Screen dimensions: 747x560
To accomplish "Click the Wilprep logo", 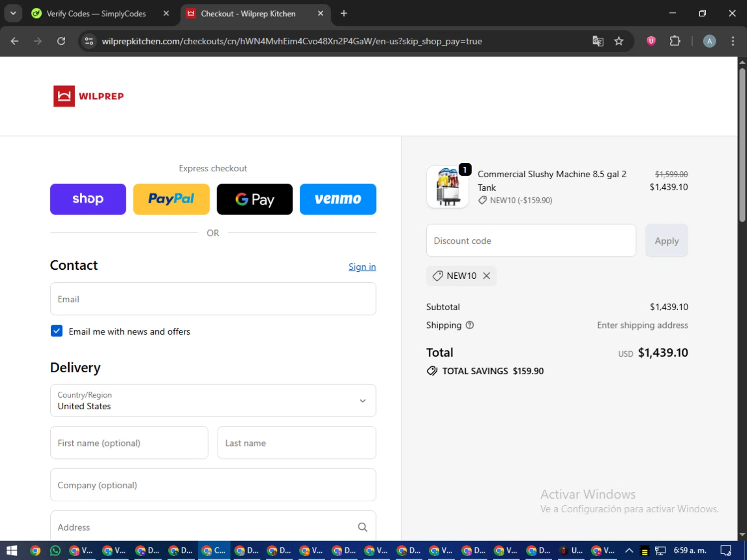I will [x=89, y=96].
